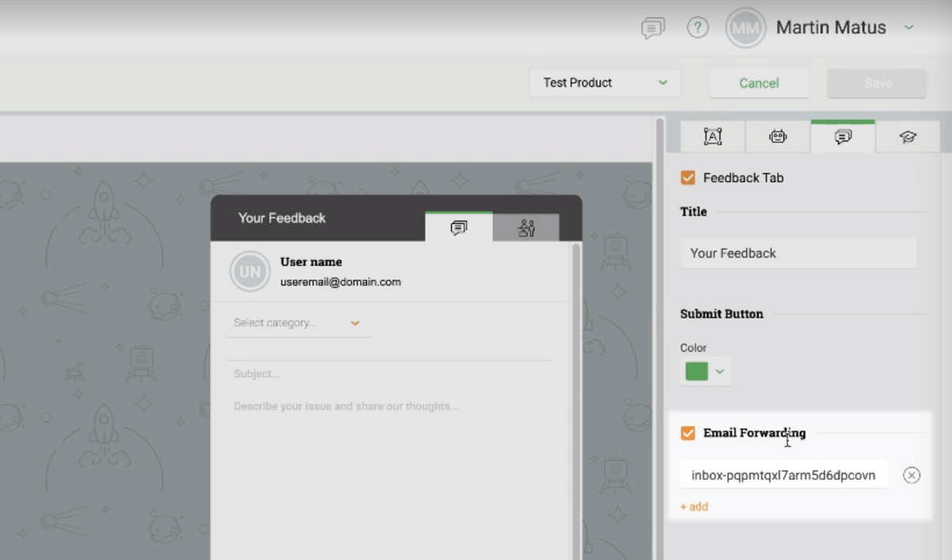Switch to the bot settings tab
Image resolution: width=952 pixels, height=560 pixels.
click(x=777, y=136)
